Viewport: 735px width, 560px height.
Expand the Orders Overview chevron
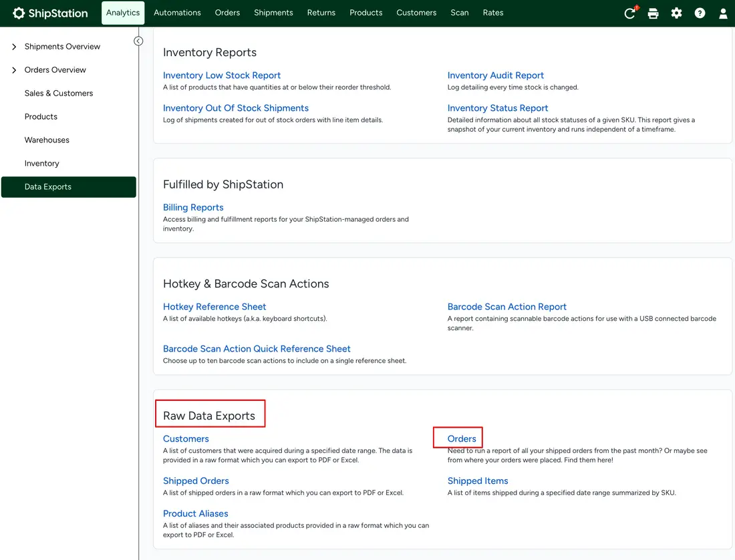14,69
